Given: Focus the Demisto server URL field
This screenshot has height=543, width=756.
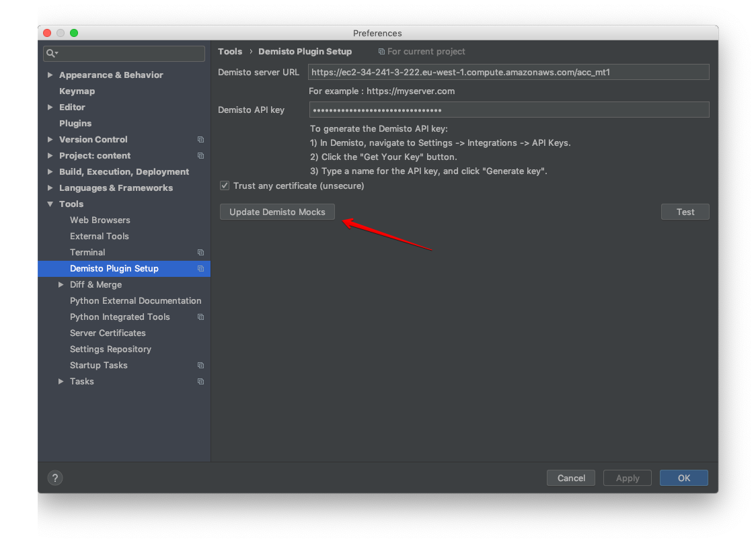Looking at the screenshot, I should click(x=508, y=73).
